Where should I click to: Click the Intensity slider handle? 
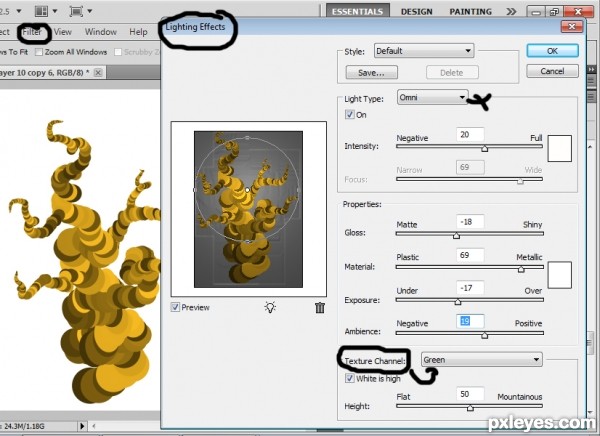[x=484, y=148]
